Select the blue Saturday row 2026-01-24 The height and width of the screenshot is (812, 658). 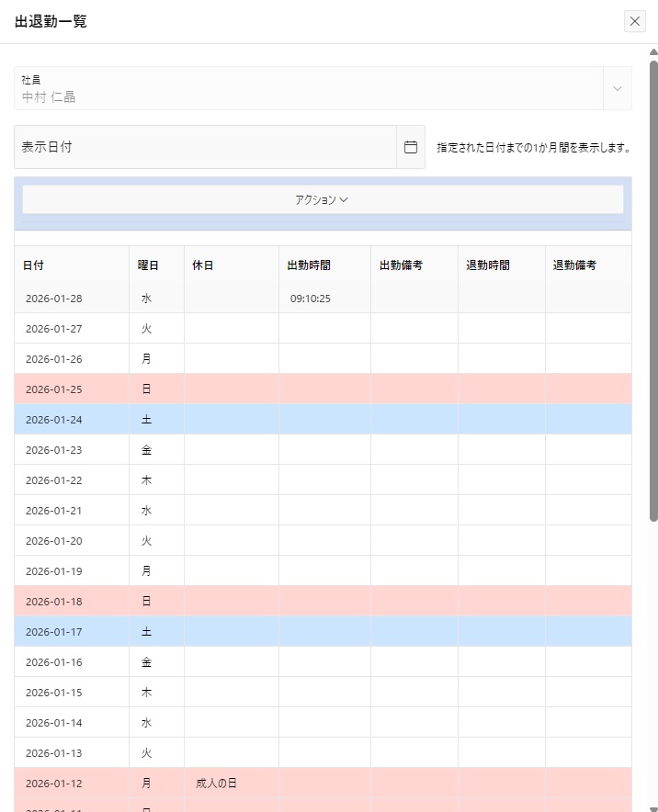pos(54,420)
